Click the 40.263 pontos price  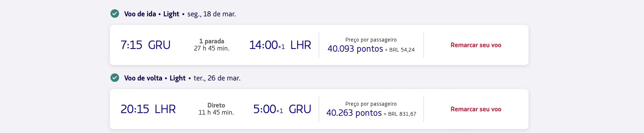click(354, 113)
